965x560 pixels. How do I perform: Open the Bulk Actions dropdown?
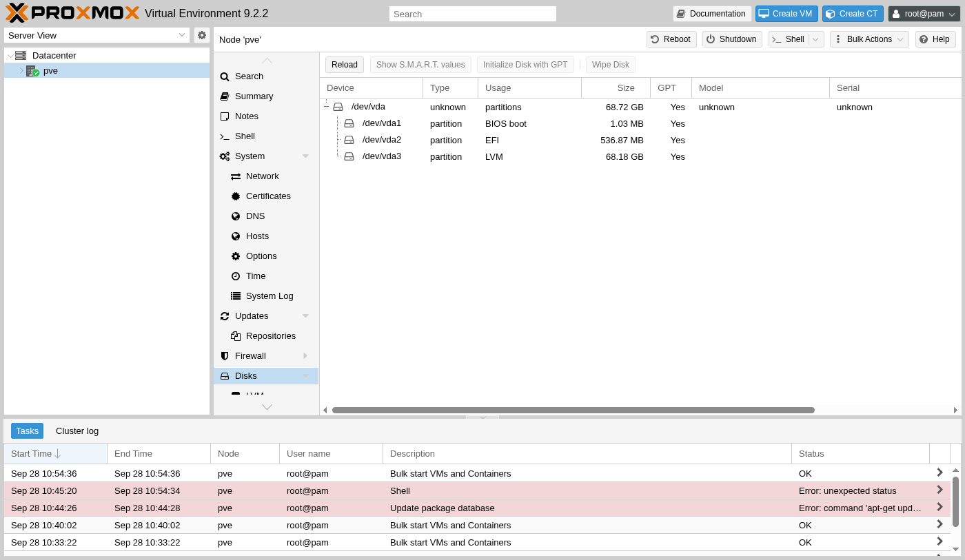(x=869, y=39)
